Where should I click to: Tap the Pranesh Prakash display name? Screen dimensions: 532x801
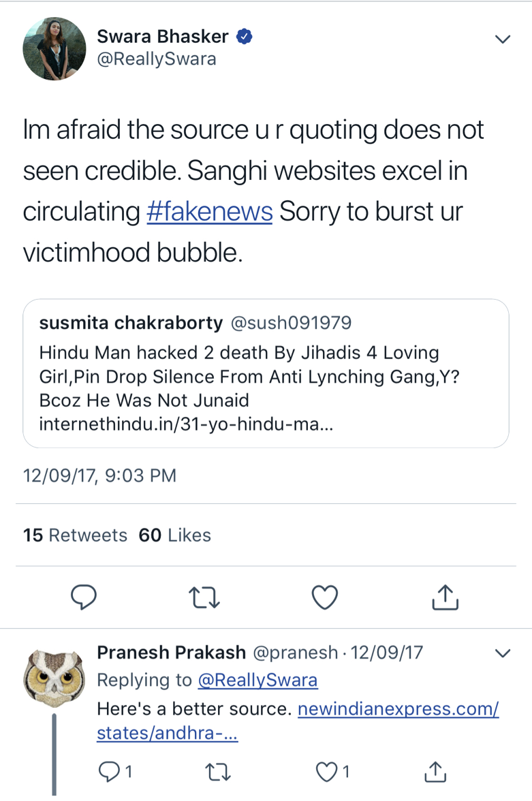pos(172,653)
